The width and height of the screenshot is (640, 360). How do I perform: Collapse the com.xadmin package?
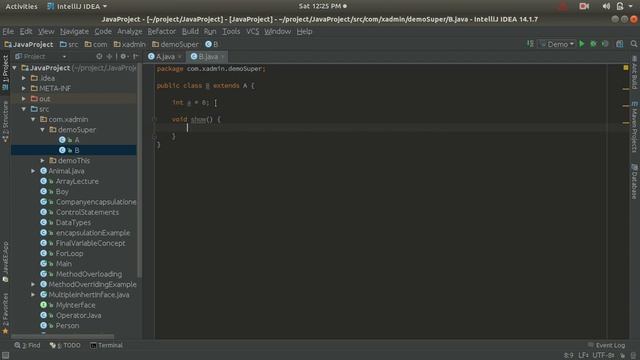(x=33, y=119)
